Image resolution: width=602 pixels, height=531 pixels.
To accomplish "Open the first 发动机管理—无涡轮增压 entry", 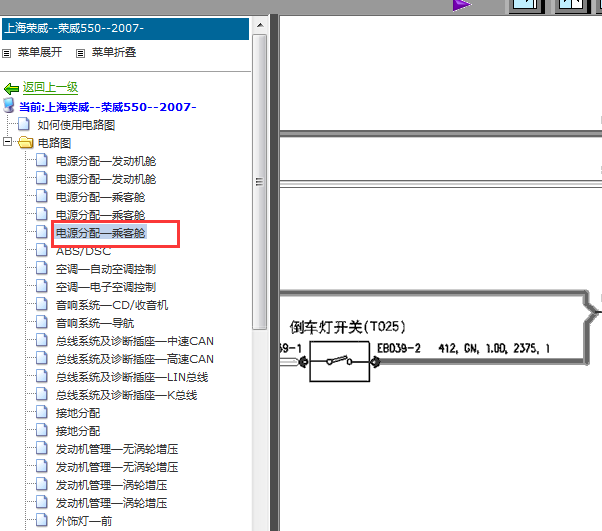I will [x=117, y=449].
